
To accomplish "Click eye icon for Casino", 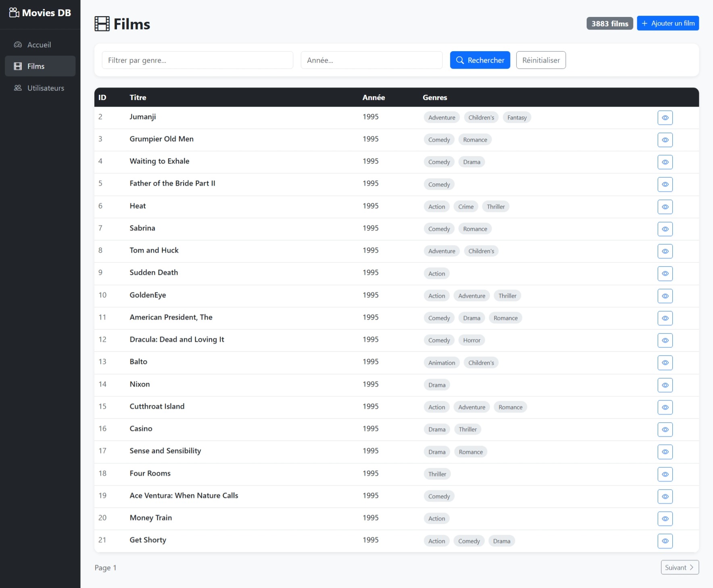I will pyautogui.click(x=665, y=430).
